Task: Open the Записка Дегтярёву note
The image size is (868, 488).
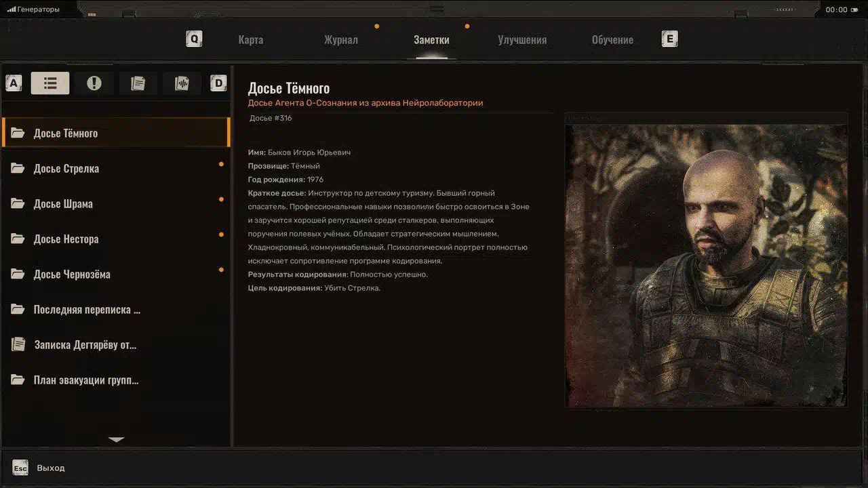Action: [x=85, y=345]
